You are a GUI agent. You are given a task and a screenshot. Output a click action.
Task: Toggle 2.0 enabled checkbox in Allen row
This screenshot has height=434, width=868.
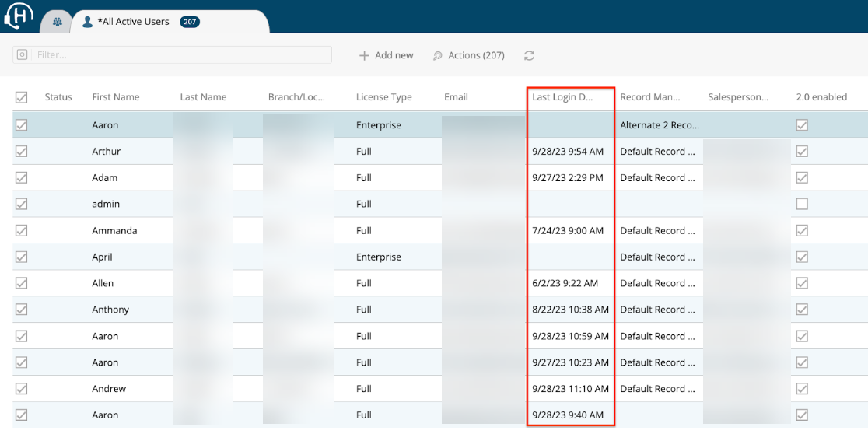point(802,283)
